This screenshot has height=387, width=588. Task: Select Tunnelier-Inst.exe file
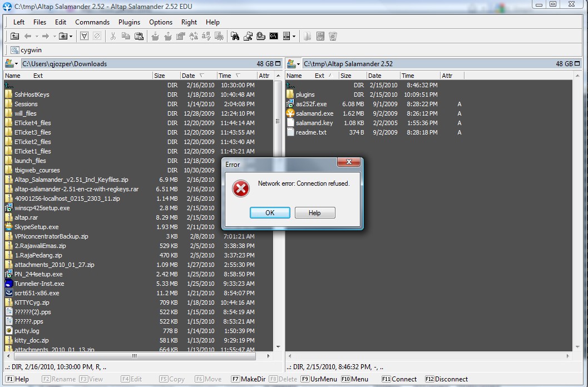[39, 284]
